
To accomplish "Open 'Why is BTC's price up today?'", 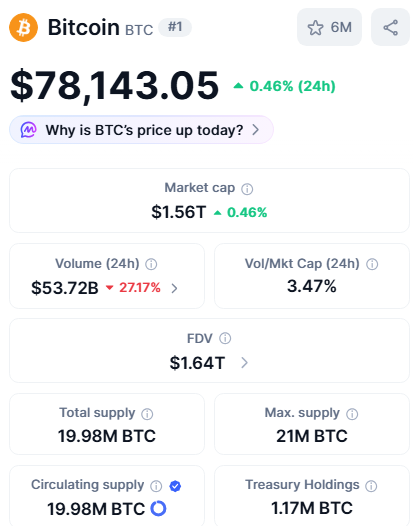I will pyautogui.click(x=141, y=130).
